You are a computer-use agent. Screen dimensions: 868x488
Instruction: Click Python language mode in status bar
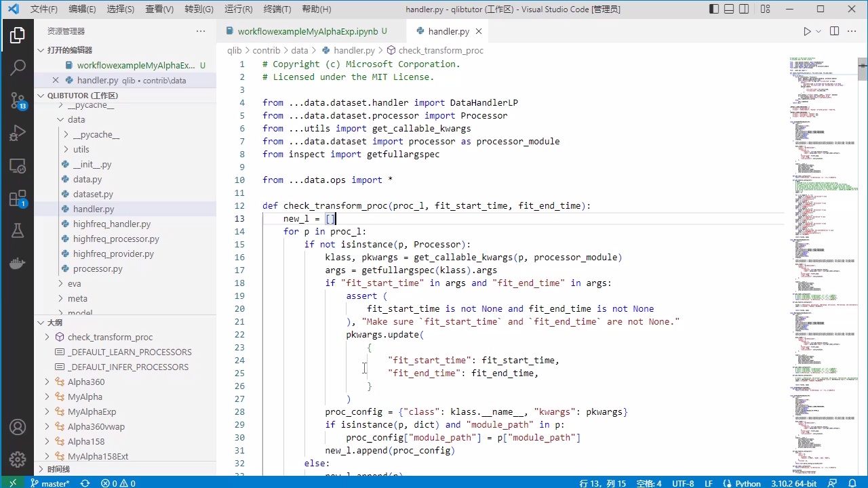pos(748,483)
